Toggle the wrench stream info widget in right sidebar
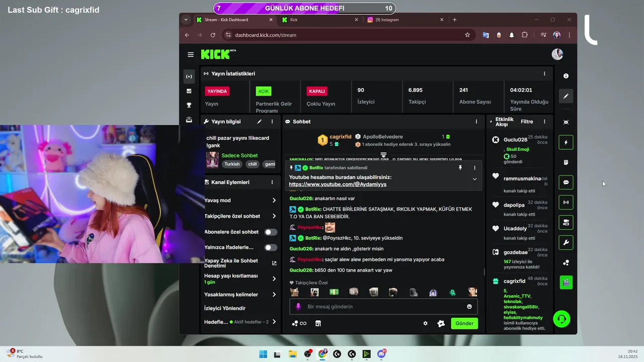The image size is (644, 362). tap(566, 242)
